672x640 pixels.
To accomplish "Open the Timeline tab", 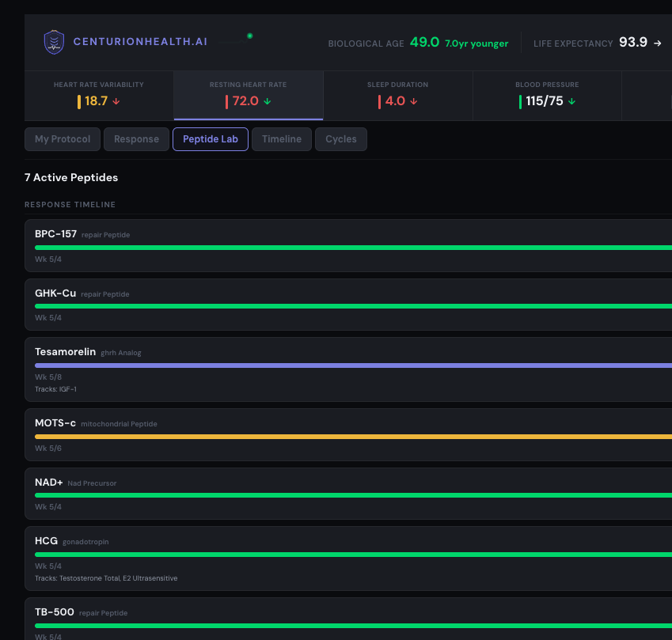I will (x=282, y=139).
